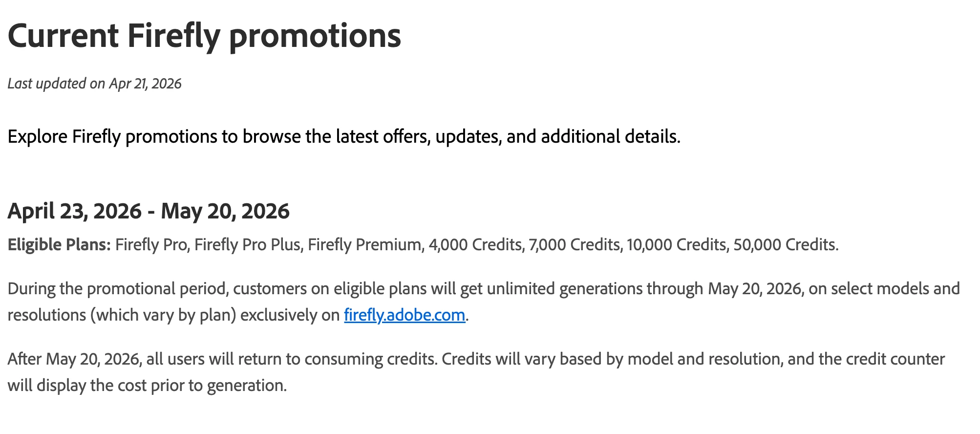Click the Explore Firefly promotions intro sentence
The width and height of the screenshot is (980, 434).
(344, 136)
